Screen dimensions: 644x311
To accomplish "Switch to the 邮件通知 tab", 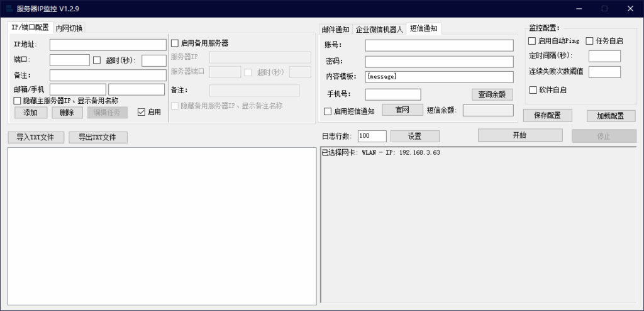I will pos(336,29).
